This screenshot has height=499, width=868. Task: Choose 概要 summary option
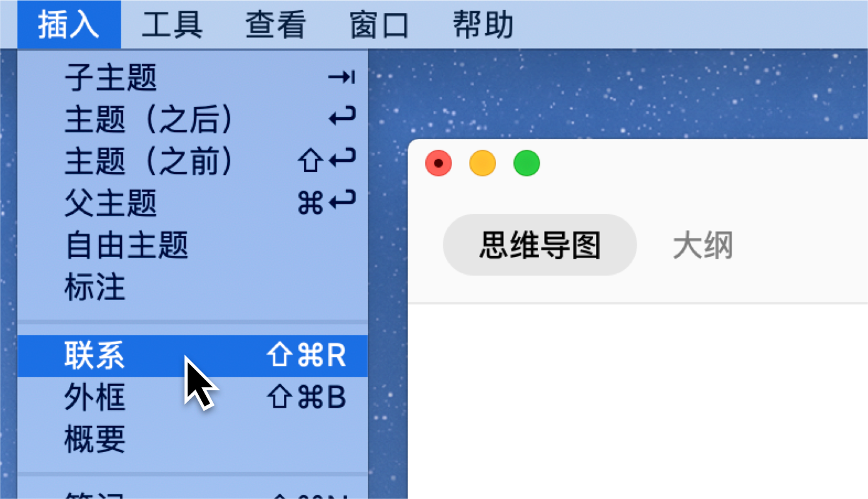click(x=193, y=439)
